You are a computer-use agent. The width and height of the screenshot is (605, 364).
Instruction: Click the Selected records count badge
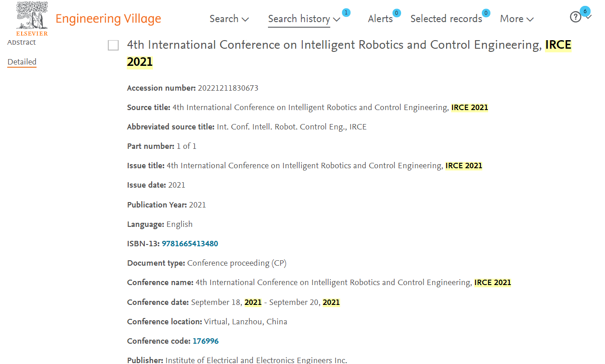pos(486,13)
